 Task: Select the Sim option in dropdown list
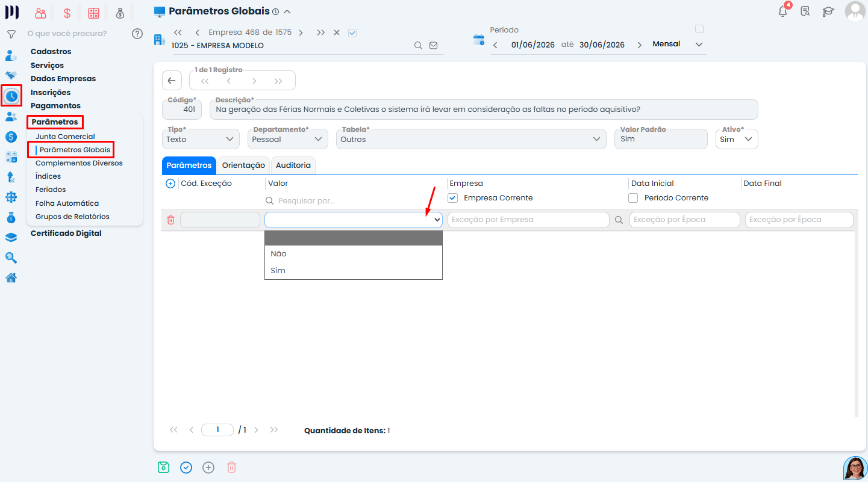coord(354,271)
